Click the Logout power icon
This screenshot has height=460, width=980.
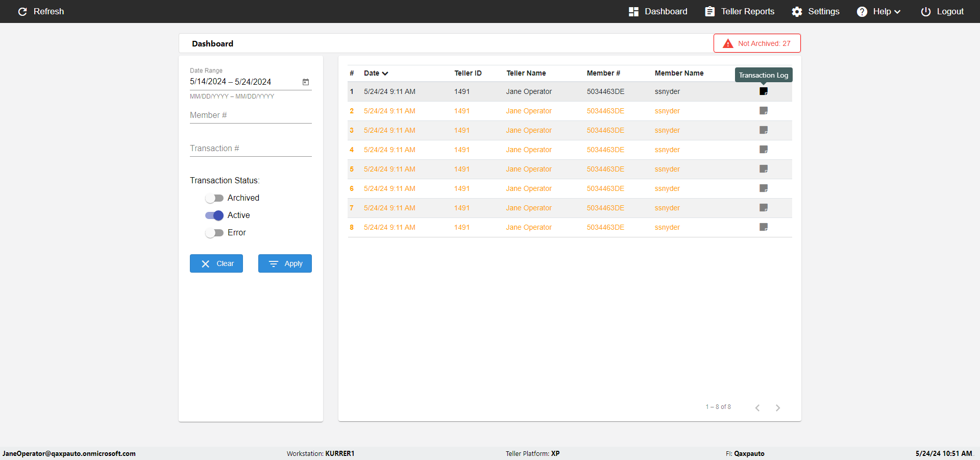coord(925,11)
